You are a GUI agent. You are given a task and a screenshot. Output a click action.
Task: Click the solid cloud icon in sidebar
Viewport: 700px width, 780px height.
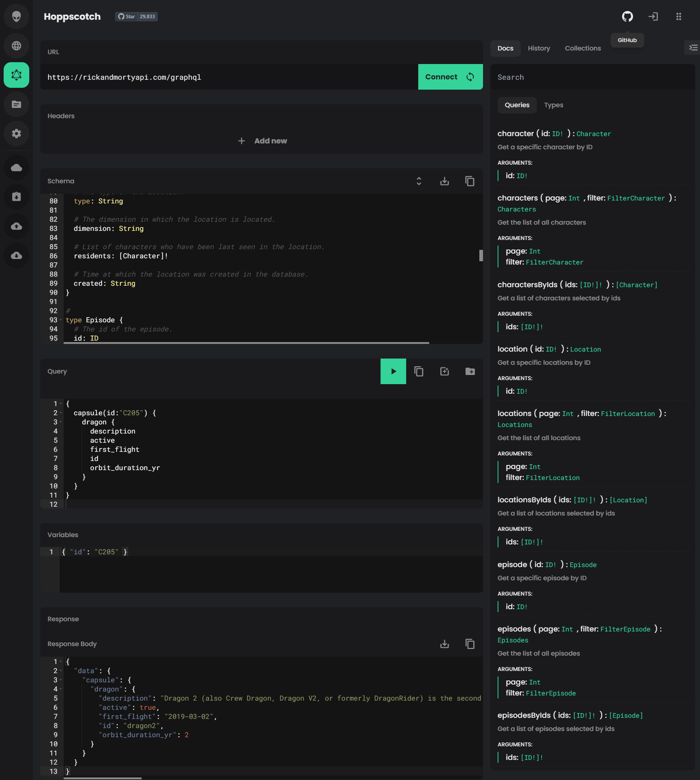pyautogui.click(x=16, y=167)
